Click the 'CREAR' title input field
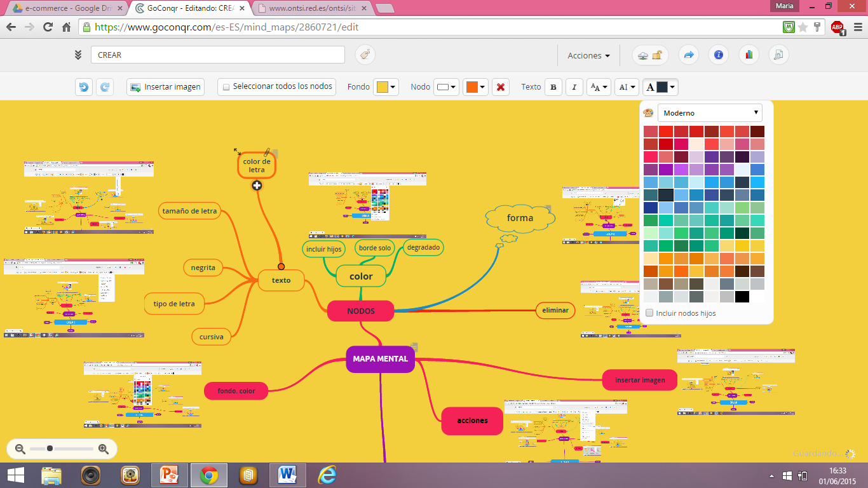Viewport: 868px width, 488px height. [x=217, y=55]
